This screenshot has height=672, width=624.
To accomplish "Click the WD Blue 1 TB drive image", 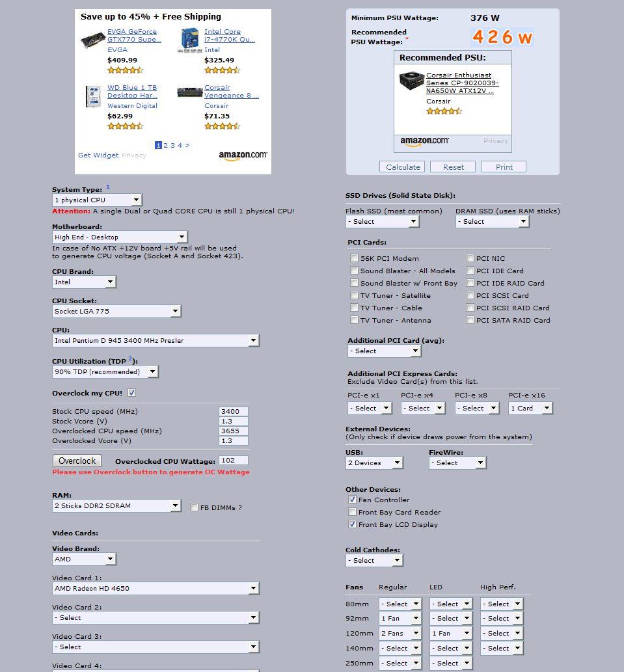I will (x=93, y=96).
